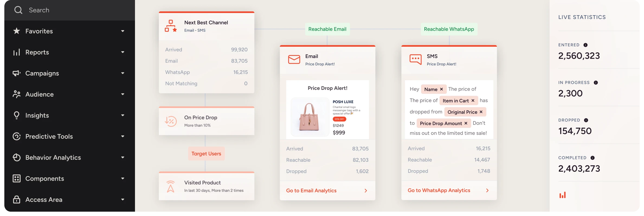Click the SMS chat bubble icon
The image size is (644, 216).
[x=416, y=59]
